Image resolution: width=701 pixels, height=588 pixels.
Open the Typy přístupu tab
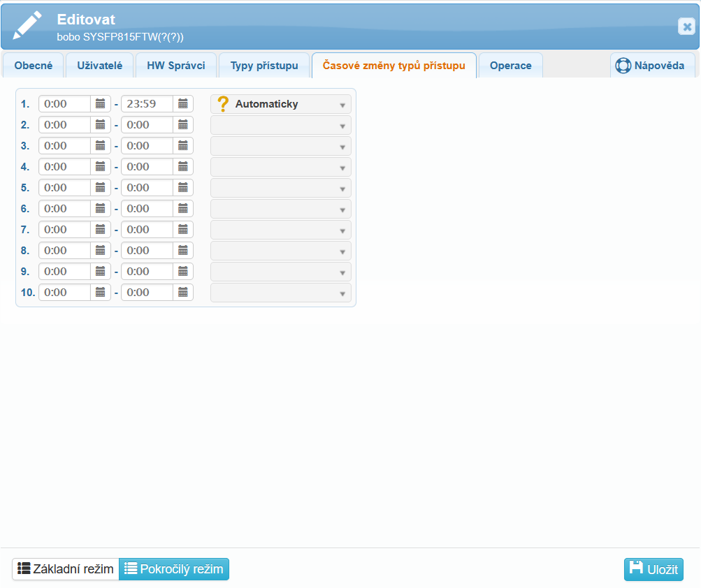(264, 66)
